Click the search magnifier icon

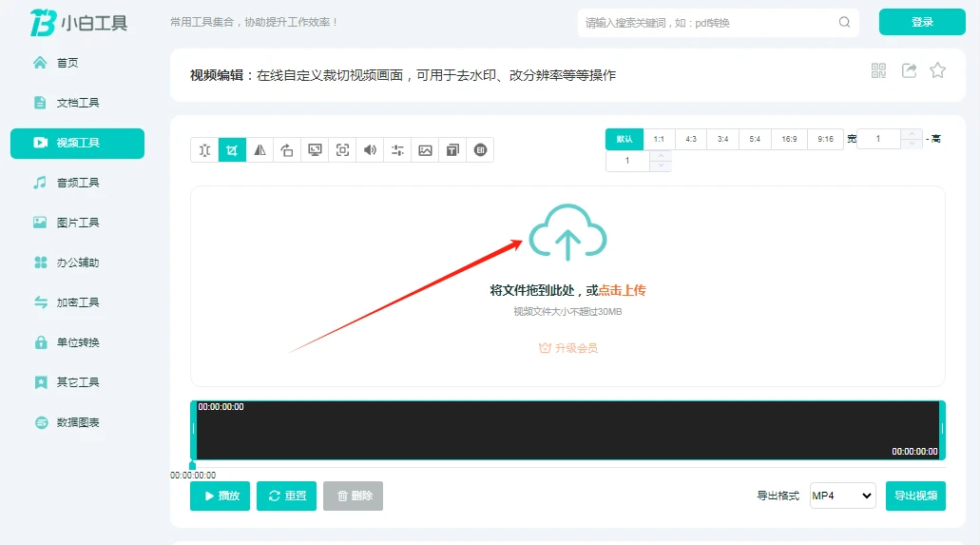[844, 23]
